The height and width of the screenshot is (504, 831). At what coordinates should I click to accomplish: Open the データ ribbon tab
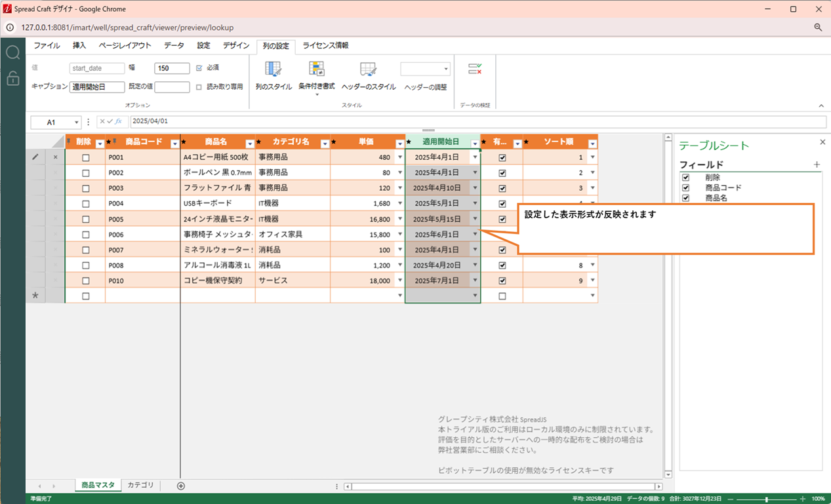point(174,46)
